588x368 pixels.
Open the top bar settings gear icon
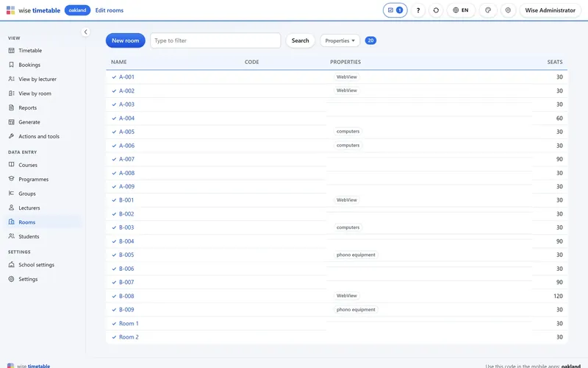[x=508, y=10]
